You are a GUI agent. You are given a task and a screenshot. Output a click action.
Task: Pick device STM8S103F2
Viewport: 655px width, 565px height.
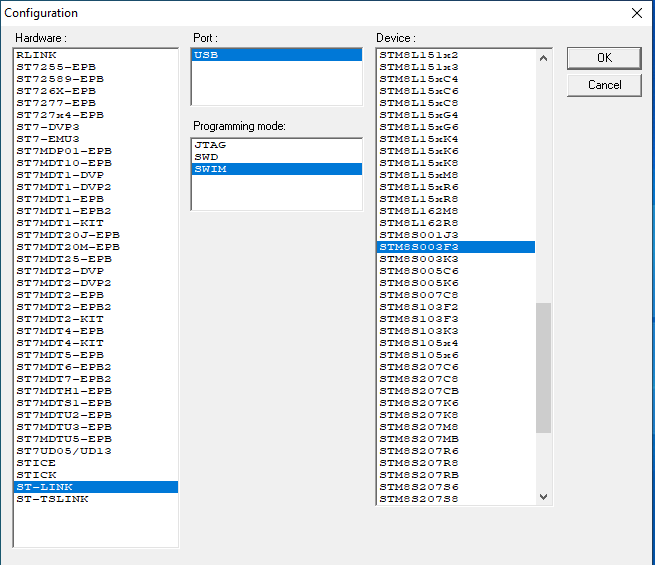pyautogui.click(x=456, y=307)
